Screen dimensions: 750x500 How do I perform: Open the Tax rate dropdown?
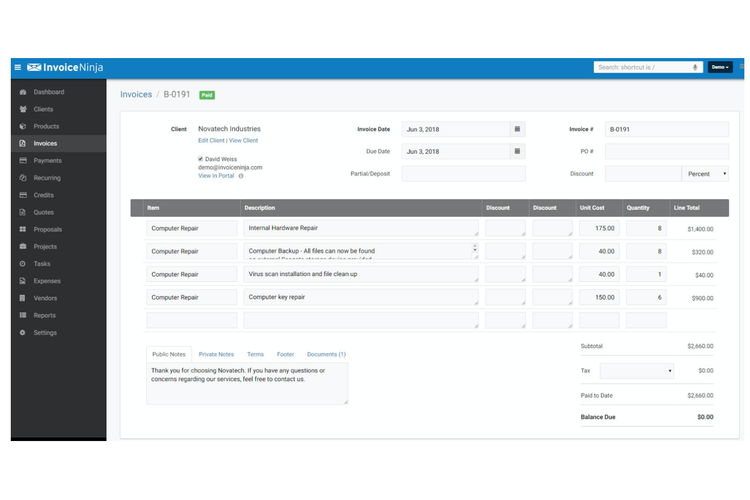[x=637, y=371]
